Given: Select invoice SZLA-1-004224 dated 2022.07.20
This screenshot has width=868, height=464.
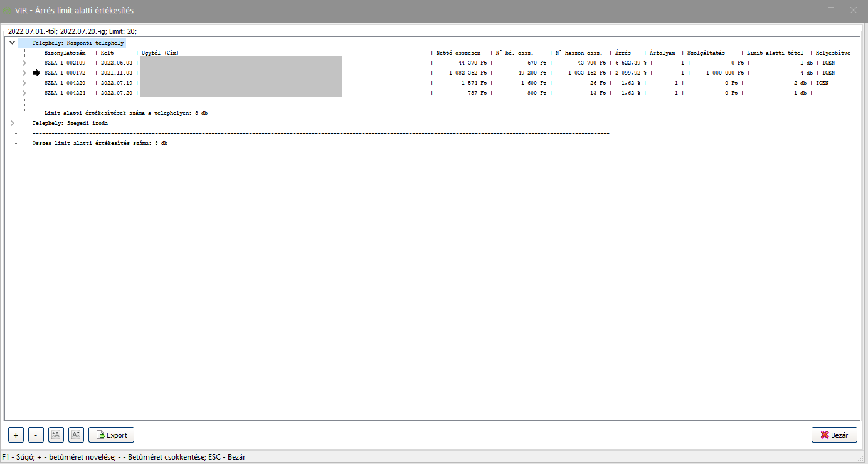Looking at the screenshot, I should 65,93.
